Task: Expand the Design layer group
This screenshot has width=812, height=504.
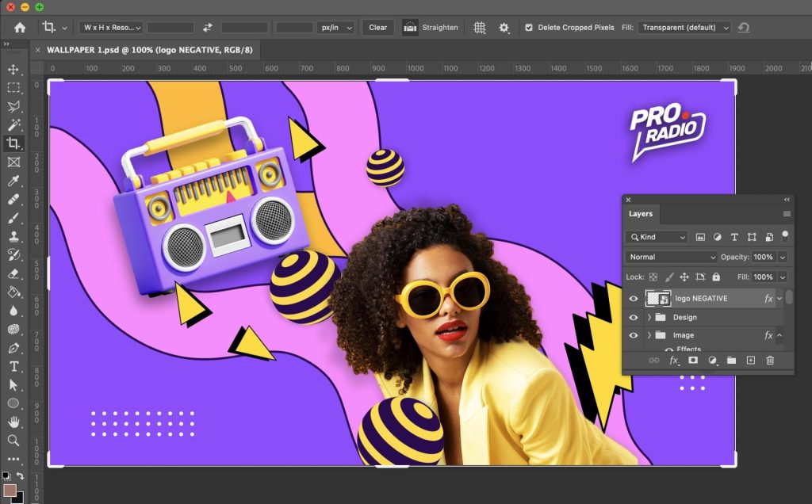Action: pyautogui.click(x=649, y=317)
